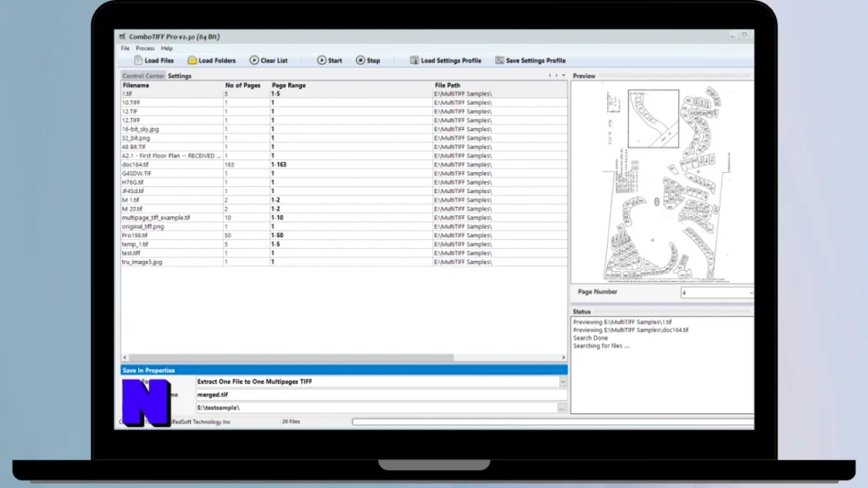This screenshot has width=868, height=488.
Task: Switch to the Control Center tab
Action: click(143, 75)
